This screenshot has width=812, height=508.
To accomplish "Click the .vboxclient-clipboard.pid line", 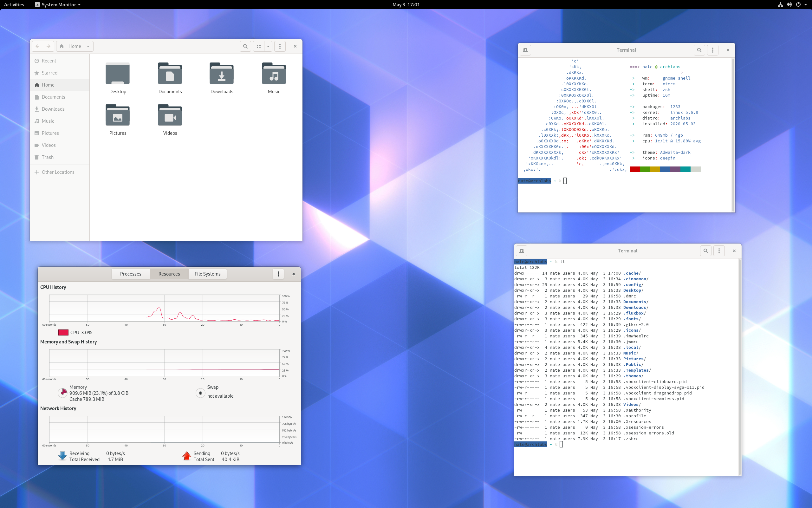I will (655, 382).
